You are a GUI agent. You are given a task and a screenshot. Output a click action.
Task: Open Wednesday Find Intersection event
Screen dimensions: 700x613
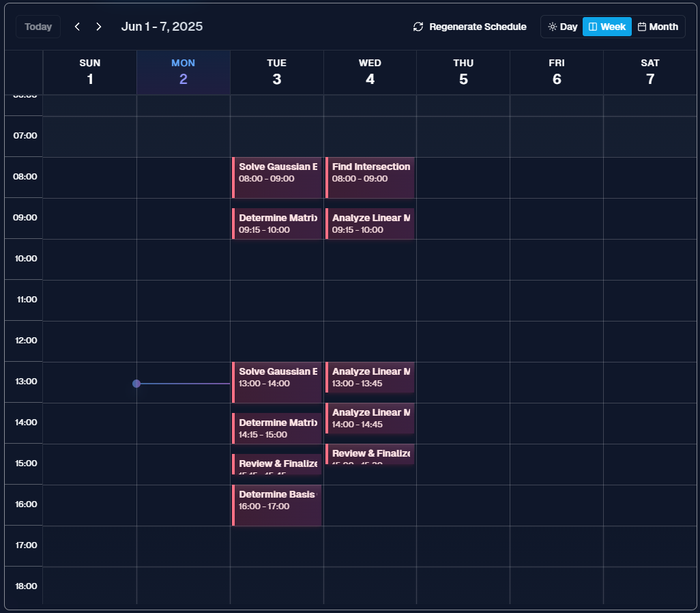click(370, 177)
